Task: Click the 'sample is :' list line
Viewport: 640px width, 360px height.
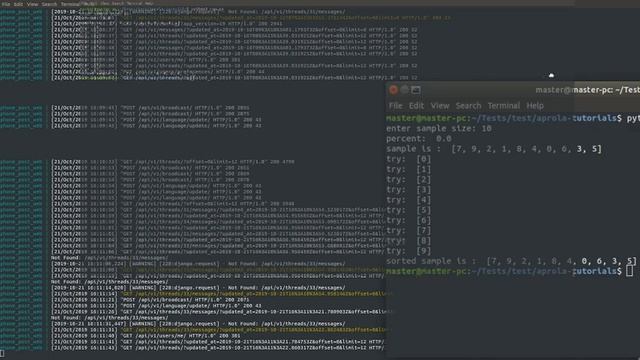Action: (494, 149)
